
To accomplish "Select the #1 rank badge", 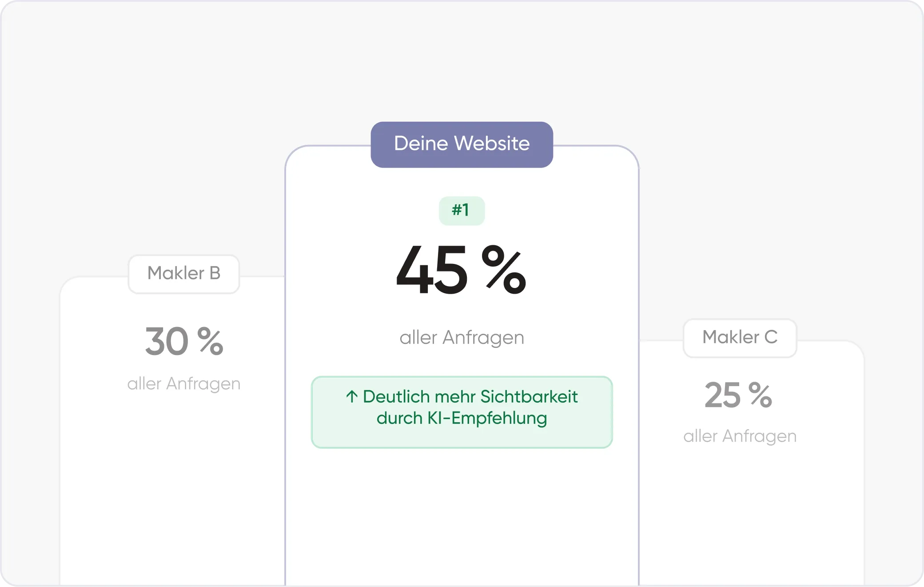I will coord(462,211).
